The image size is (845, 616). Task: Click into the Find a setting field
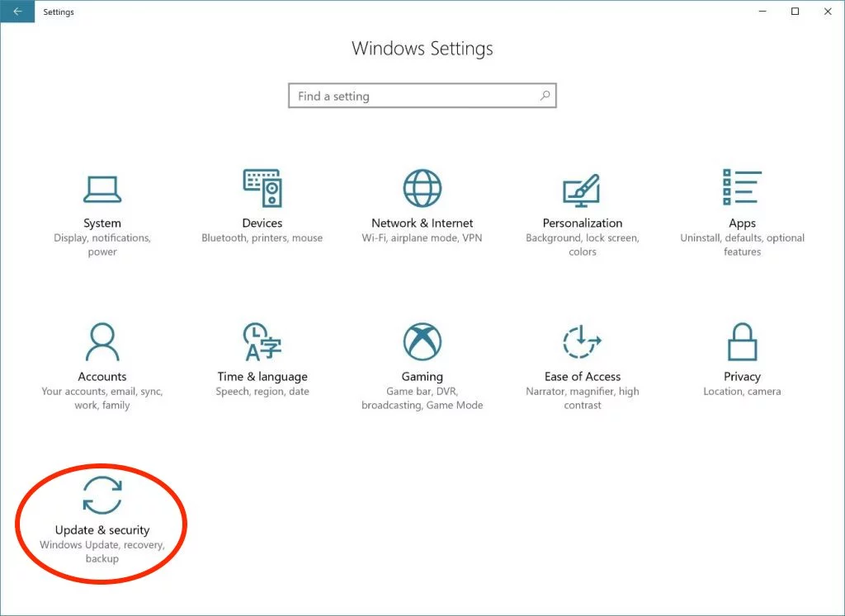tap(422, 96)
